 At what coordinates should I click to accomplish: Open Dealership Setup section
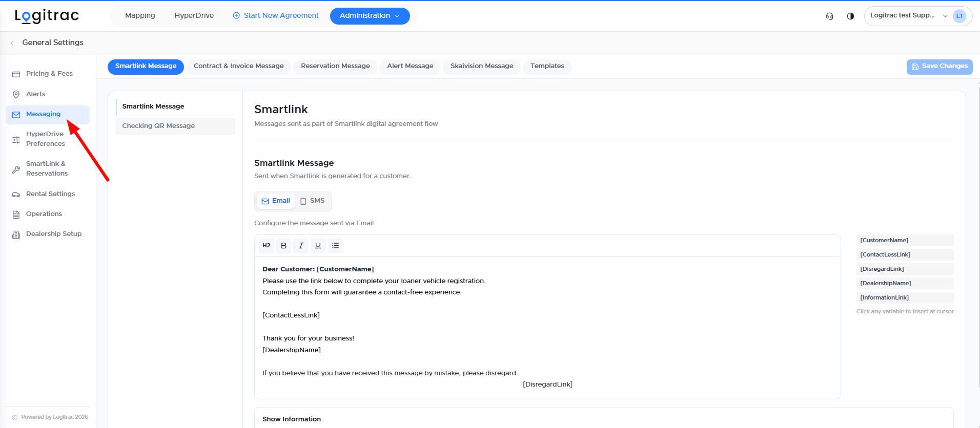click(48, 234)
